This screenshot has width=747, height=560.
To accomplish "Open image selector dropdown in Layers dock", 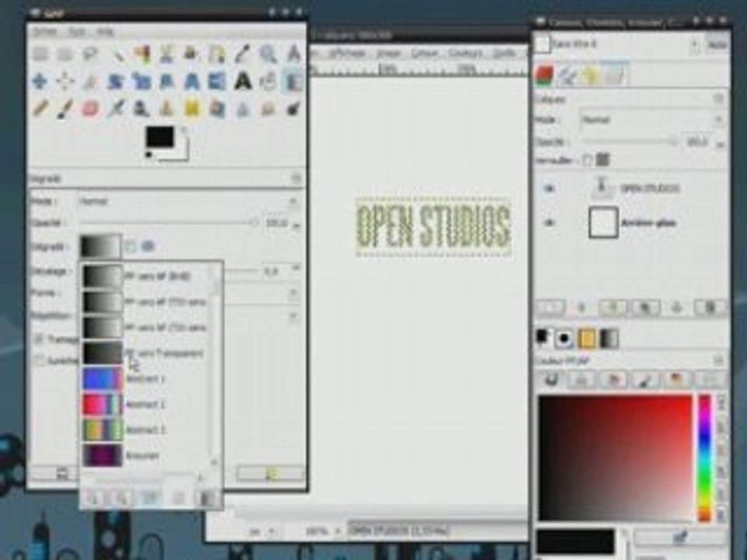I will coord(617,44).
